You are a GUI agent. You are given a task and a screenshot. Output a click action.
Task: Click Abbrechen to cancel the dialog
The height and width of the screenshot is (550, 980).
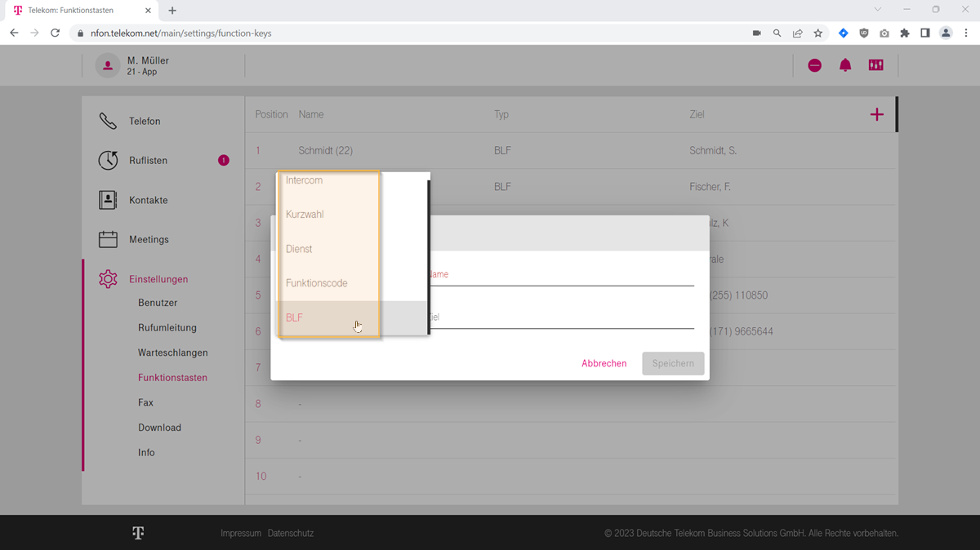(604, 364)
